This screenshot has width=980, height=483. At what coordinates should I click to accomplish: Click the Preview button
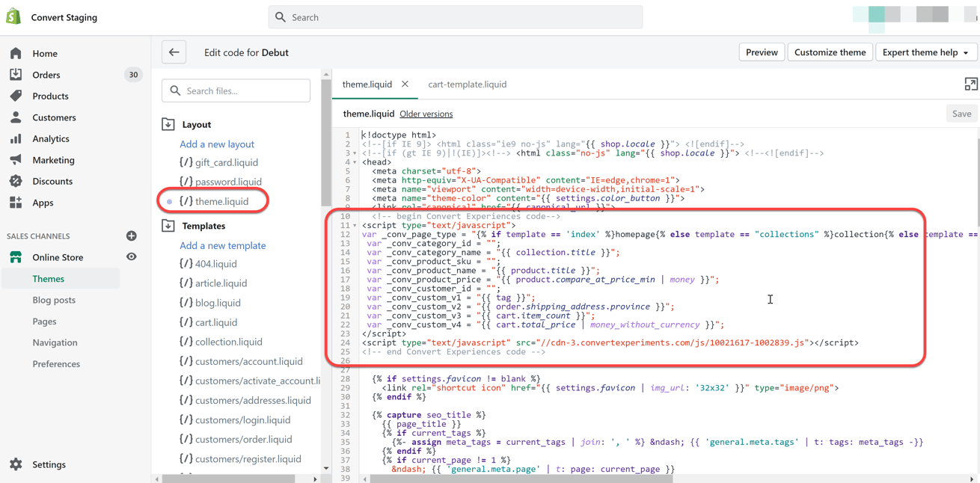[x=762, y=52]
